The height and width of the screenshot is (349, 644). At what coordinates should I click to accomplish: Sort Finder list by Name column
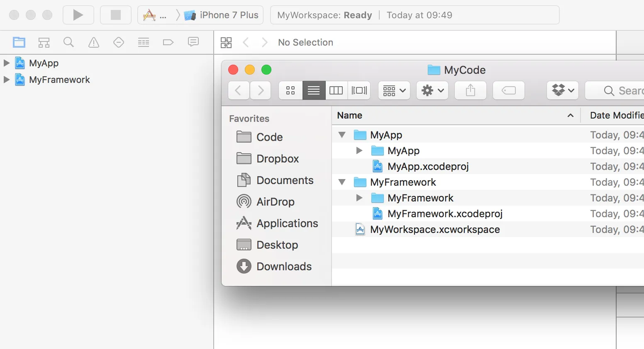[456, 115]
